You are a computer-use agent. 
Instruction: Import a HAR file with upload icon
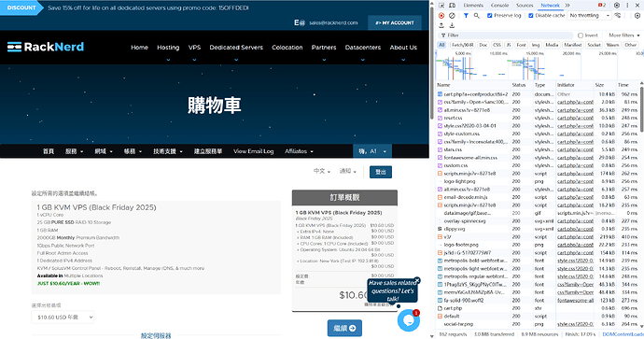[x=441, y=25]
